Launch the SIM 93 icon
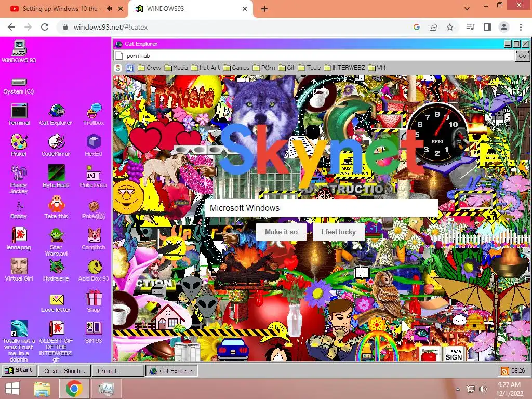Viewport: 532px width, 399px height. pyautogui.click(x=94, y=332)
